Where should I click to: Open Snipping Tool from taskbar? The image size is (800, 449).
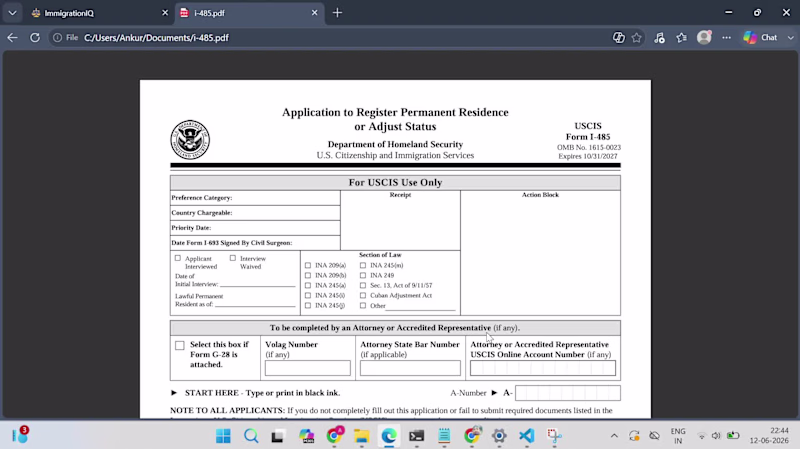point(554,436)
